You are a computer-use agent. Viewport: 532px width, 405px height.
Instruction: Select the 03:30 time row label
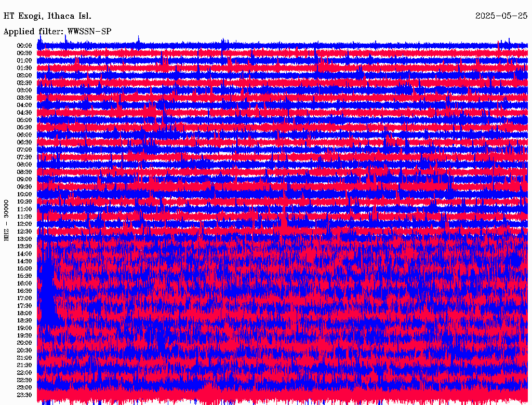click(24, 98)
